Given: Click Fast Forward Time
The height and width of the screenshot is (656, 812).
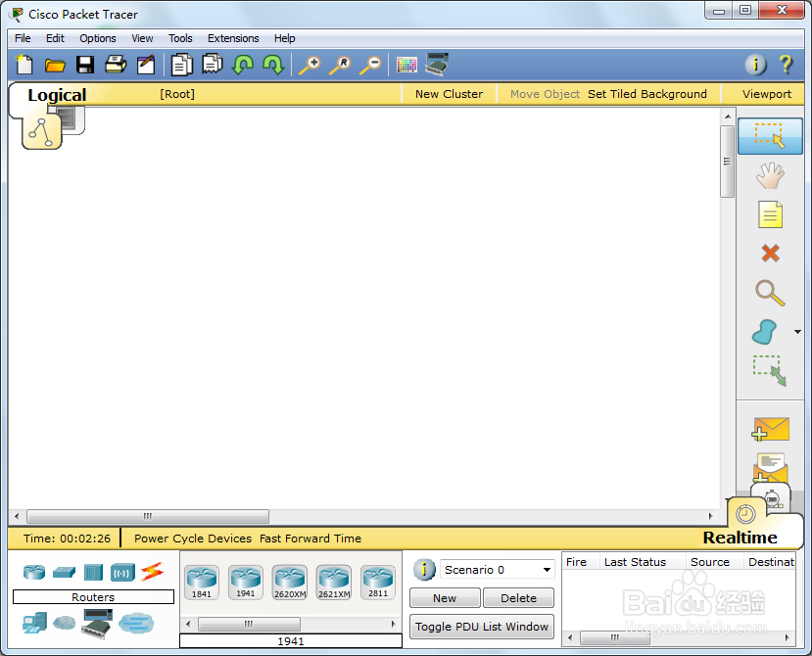Looking at the screenshot, I should coord(310,539).
